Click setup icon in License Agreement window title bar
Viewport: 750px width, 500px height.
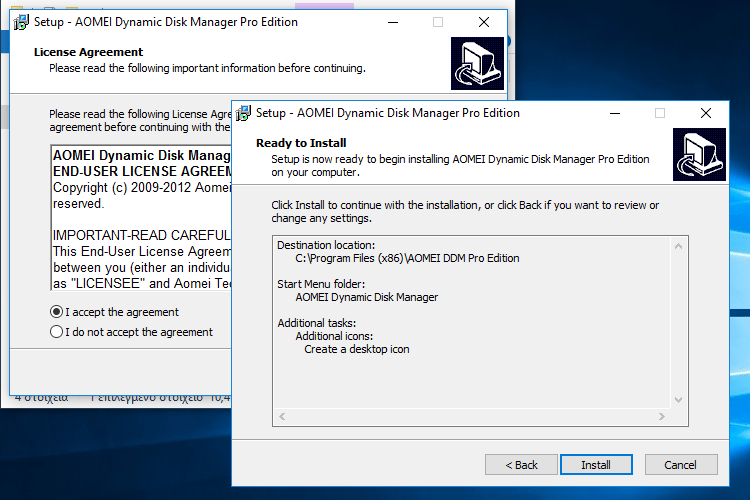[x=21, y=22]
